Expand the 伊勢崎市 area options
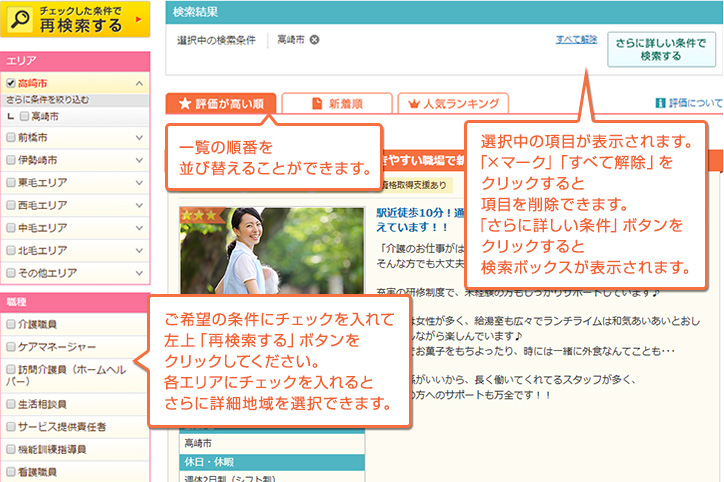Image resolution: width=724 pixels, height=482 pixels. [x=139, y=160]
